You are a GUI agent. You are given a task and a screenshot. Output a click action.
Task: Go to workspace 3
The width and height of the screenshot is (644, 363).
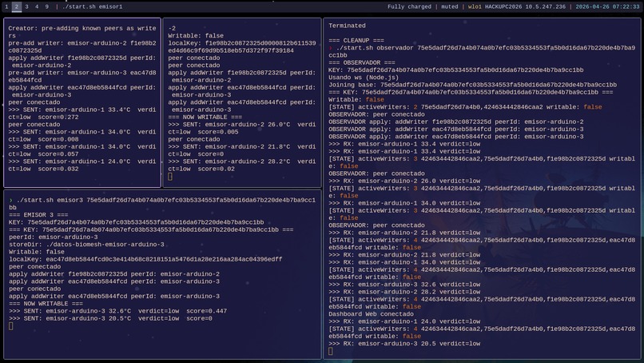point(26,6)
